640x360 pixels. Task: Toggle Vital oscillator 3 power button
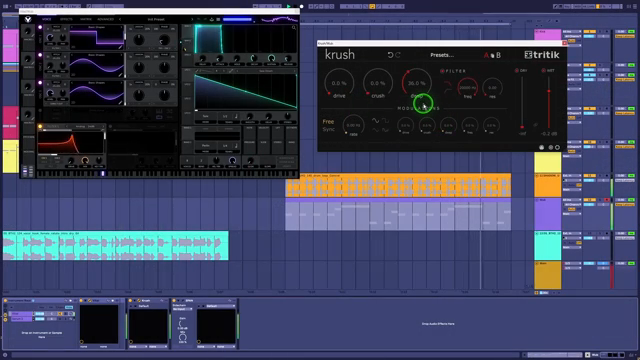(40, 83)
